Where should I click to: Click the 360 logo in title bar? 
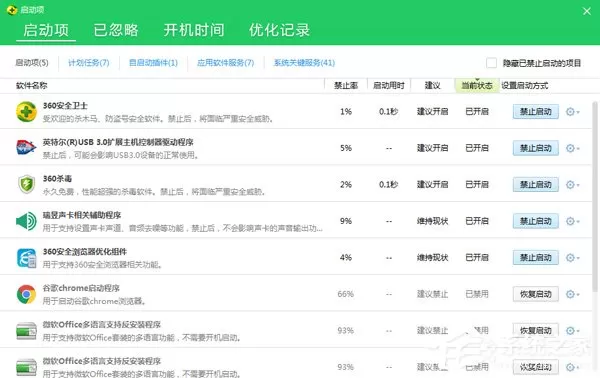pos(12,10)
